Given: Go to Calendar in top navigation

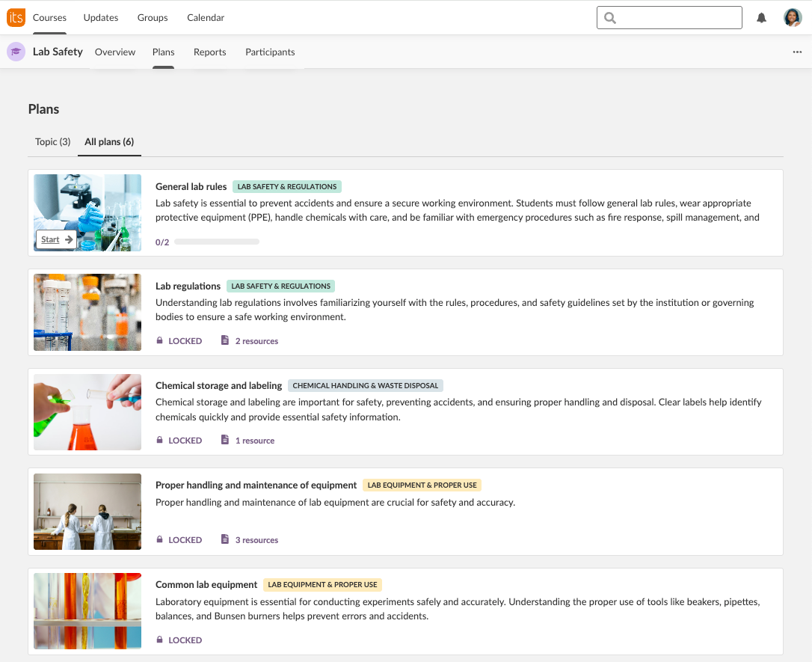Looking at the screenshot, I should tap(206, 18).
